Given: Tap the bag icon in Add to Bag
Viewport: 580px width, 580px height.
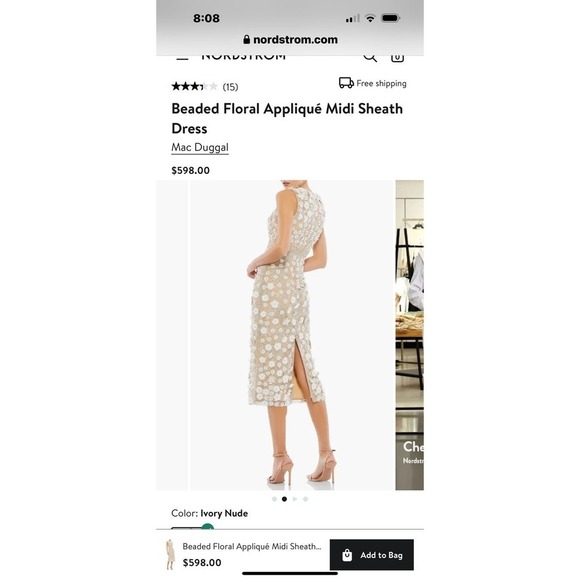Looking at the screenshot, I should coord(347,555).
